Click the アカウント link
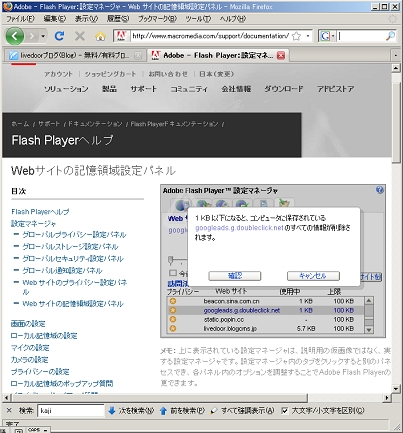This screenshot has width=403, height=433. (x=58, y=74)
